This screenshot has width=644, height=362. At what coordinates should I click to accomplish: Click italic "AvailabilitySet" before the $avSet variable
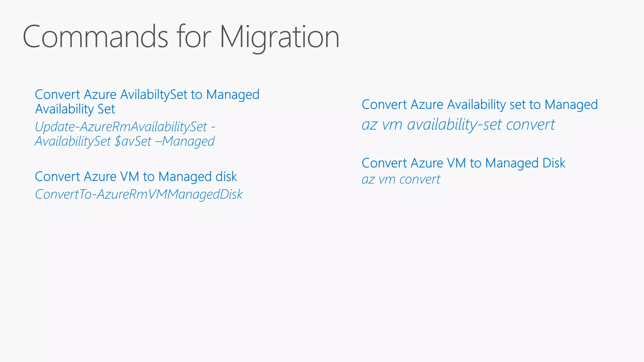click(73, 141)
